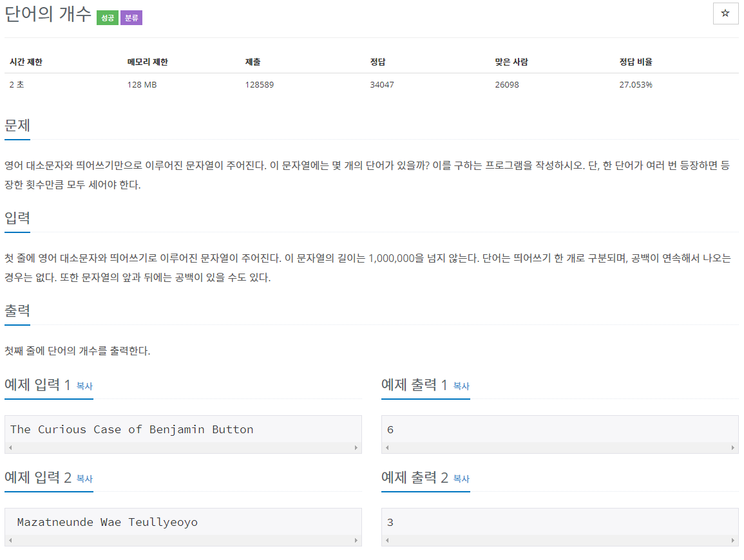Screen dimensions: 744x560
Task: Click the 예제 입력 1 heading
Action: pyautogui.click(x=37, y=384)
